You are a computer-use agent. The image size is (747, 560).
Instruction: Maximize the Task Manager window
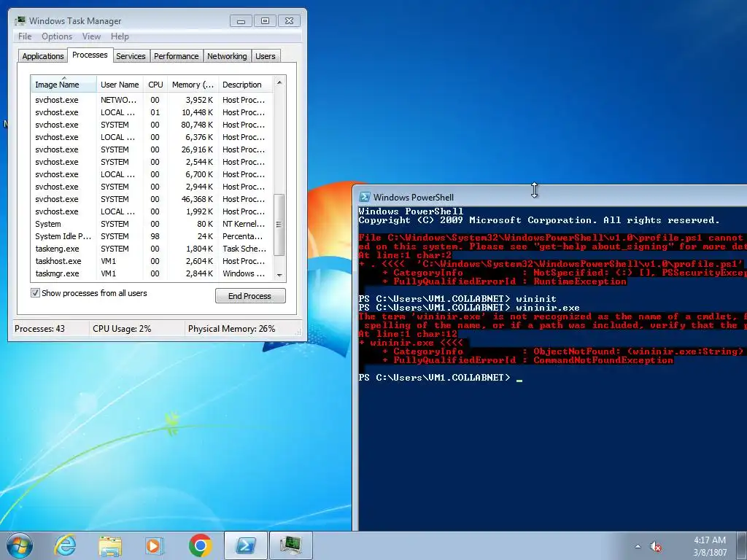click(265, 21)
